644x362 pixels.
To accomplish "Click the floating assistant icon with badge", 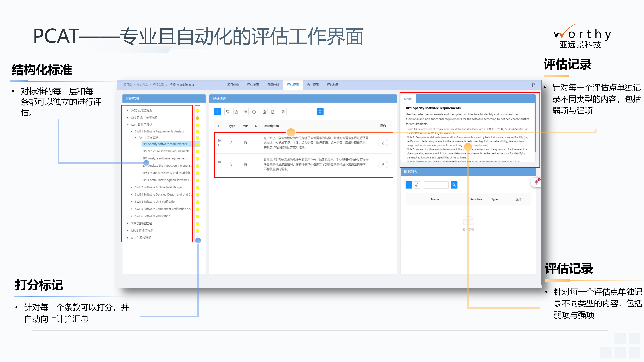I will pyautogui.click(x=536, y=182).
